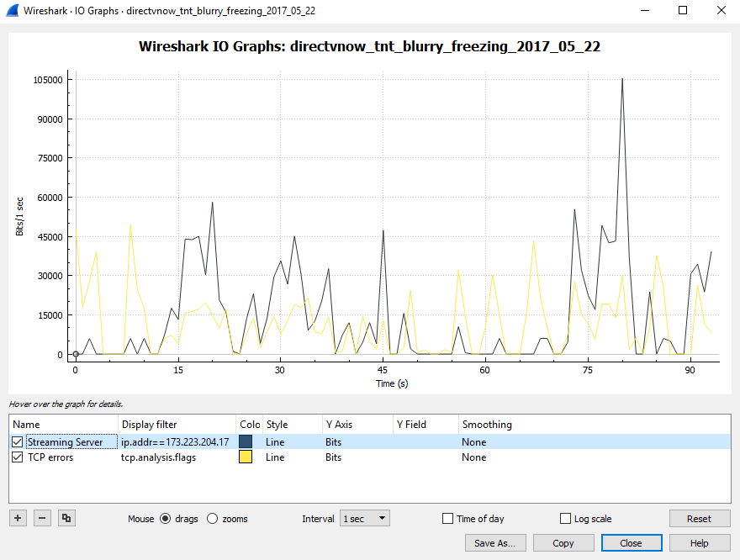Viewport: 740px width, 560px height.
Task: Turn on the Log scale checkbox
Action: tap(565, 519)
